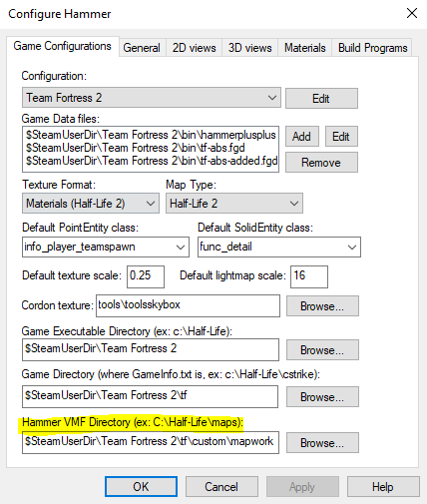Switch to the 3D views tab

pyautogui.click(x=250, y=48)
